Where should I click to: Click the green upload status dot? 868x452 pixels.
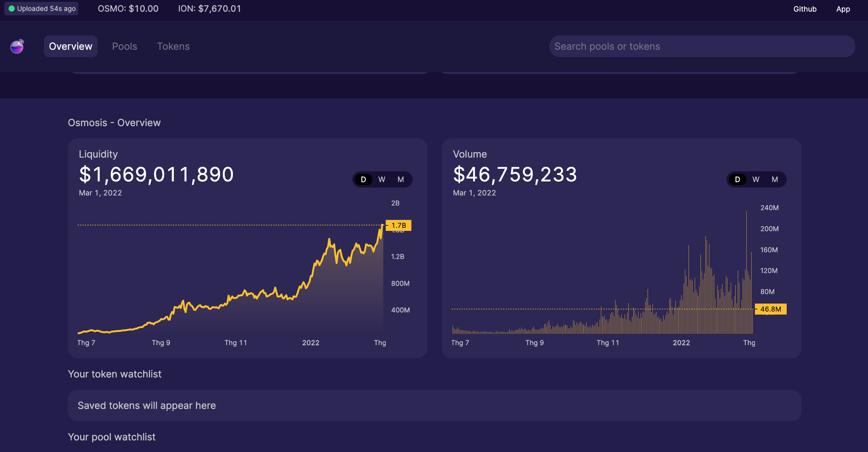(11, 9)
